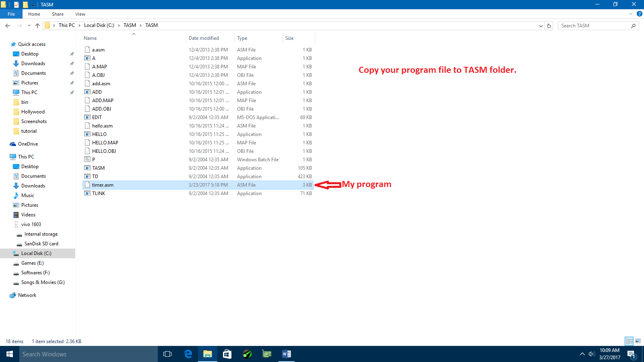Open OneDrive in navigation pane
Screen dimensions: 644x362
point(28,144)
